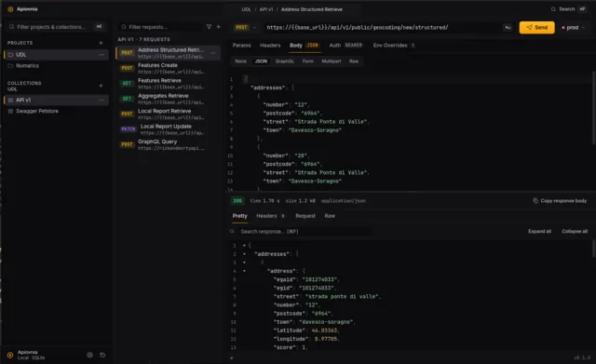
Task: Click the magnifier icon in top Search
Action: click(x=553, y=9)
